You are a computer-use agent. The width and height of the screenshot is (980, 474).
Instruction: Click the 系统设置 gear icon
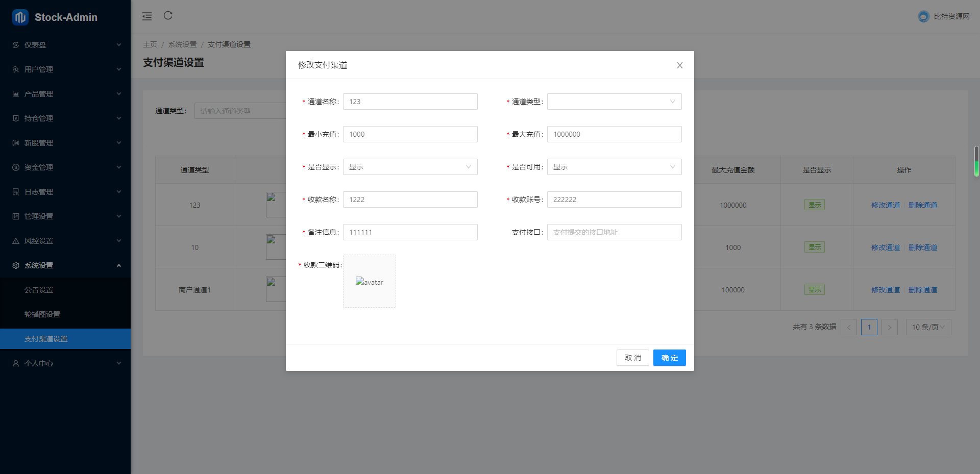(x=15, y=265)
